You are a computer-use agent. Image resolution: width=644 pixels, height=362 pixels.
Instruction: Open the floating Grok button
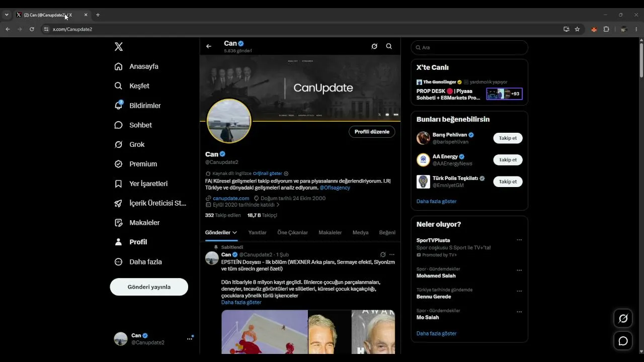click(x=623, y=318)
